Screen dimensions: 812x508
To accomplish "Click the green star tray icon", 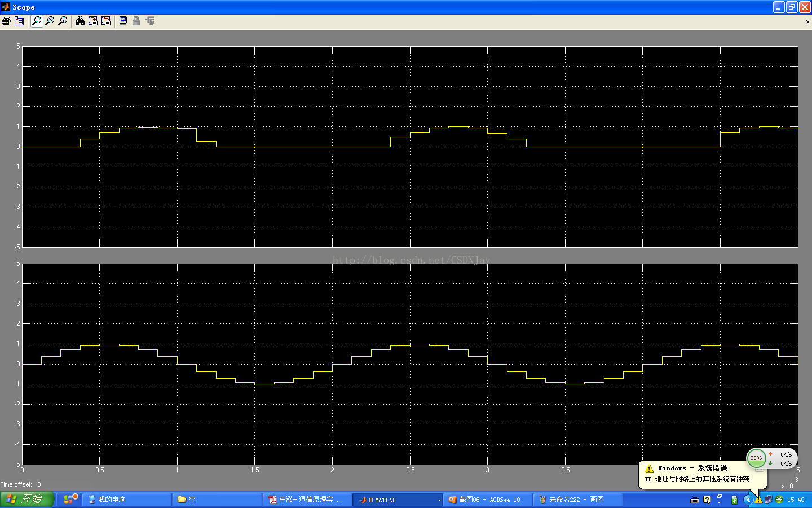I will pyautogui.click(x=779, y=500).
